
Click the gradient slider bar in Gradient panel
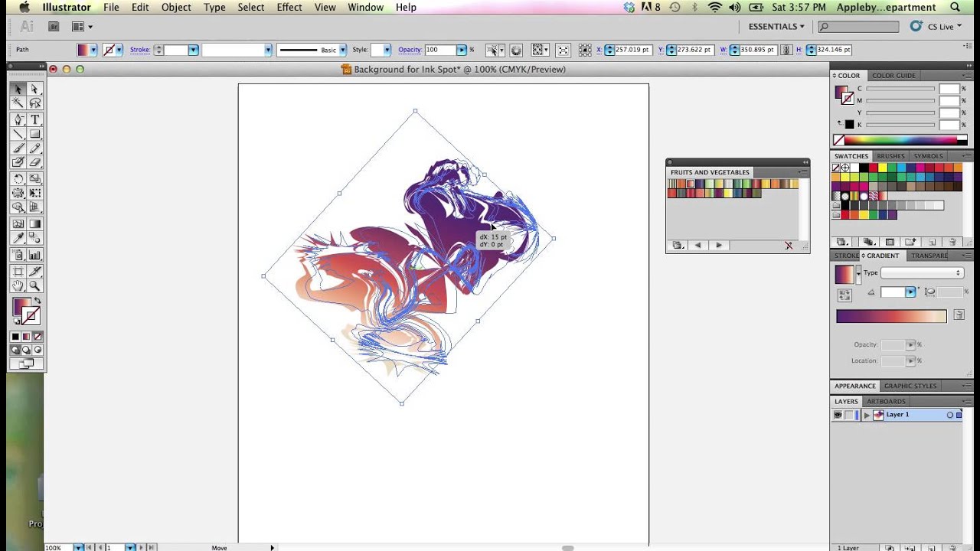891,316
